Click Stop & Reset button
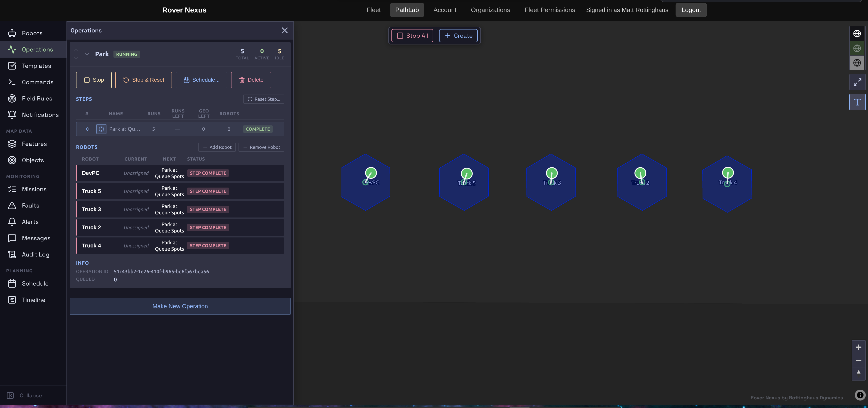Screen dimensions: 868x408 coord(144,80)
